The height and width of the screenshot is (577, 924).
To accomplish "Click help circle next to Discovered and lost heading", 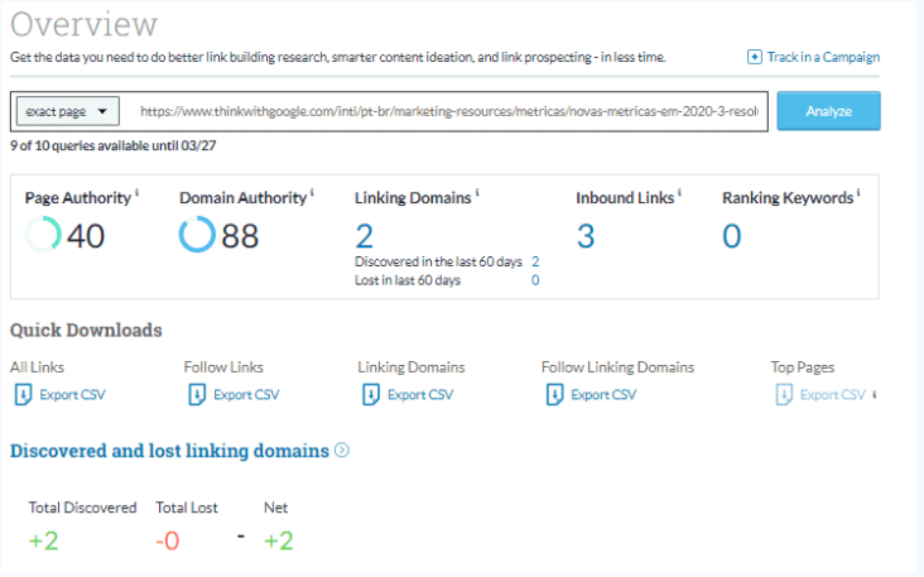I will click(x=342, y=450).
